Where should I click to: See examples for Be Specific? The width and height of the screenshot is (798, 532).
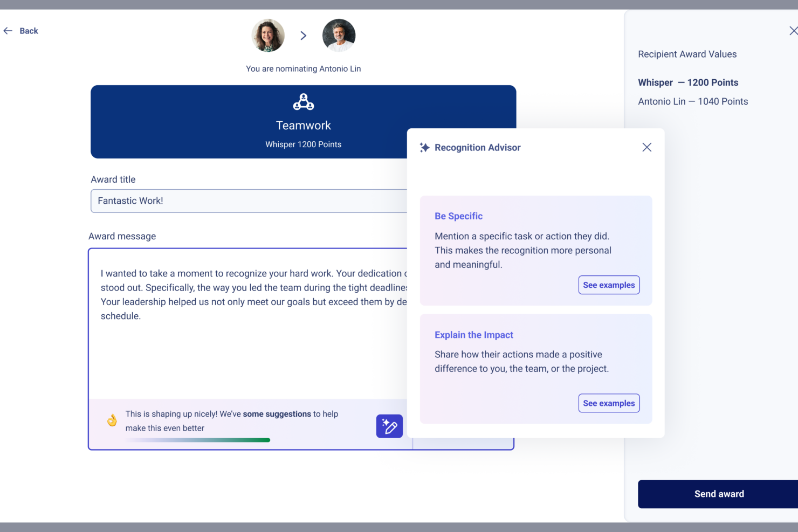[x=609, y=285]
